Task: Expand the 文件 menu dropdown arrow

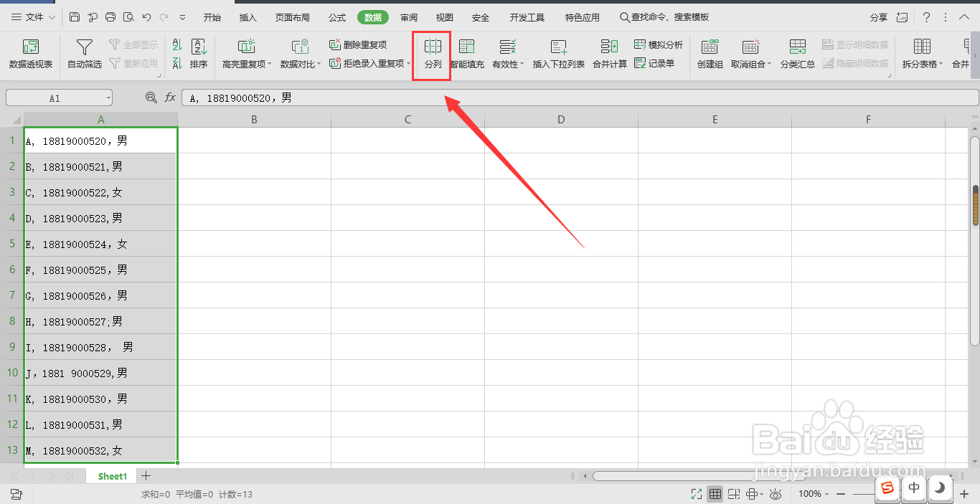Action: coord(52,17)
